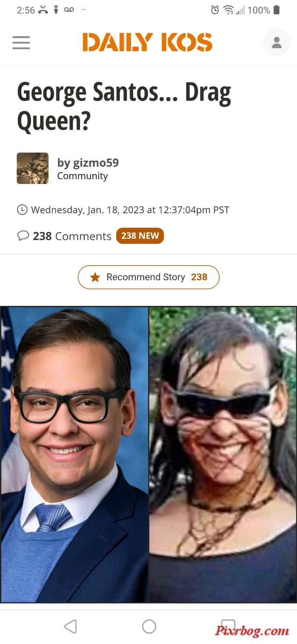297x644 pixels.
Task: Tap the Android home circle button
Action: [149, 626]
